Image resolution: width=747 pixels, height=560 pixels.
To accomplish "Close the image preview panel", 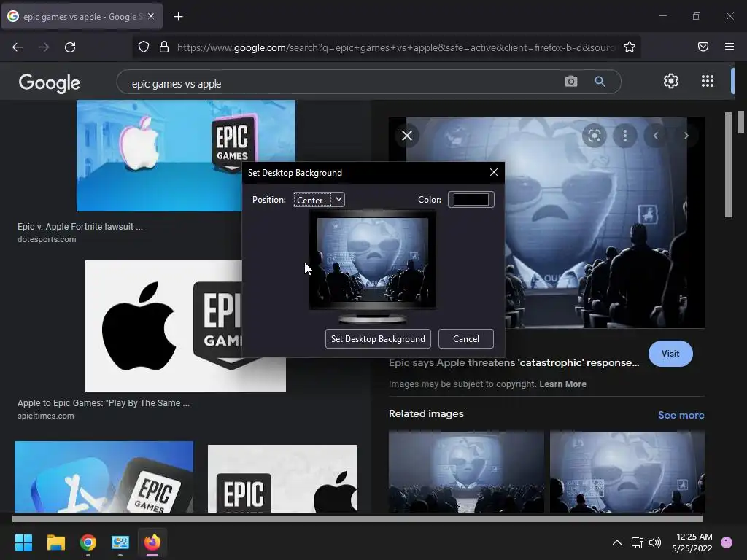I will click(x=407, y=136).
